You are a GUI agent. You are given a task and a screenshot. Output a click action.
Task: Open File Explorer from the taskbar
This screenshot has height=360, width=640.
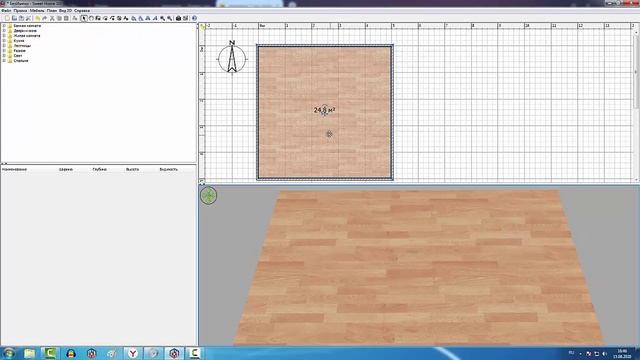(x=29, y=353)
